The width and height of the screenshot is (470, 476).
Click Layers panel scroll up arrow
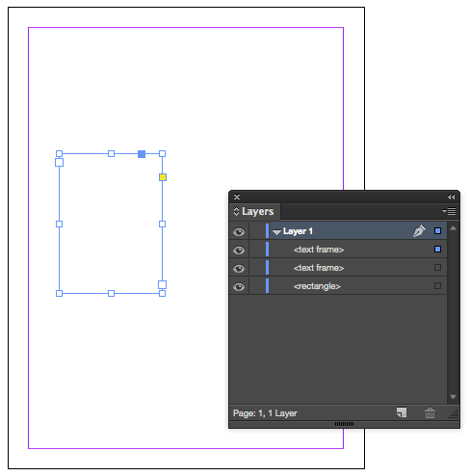coord(453,228)
